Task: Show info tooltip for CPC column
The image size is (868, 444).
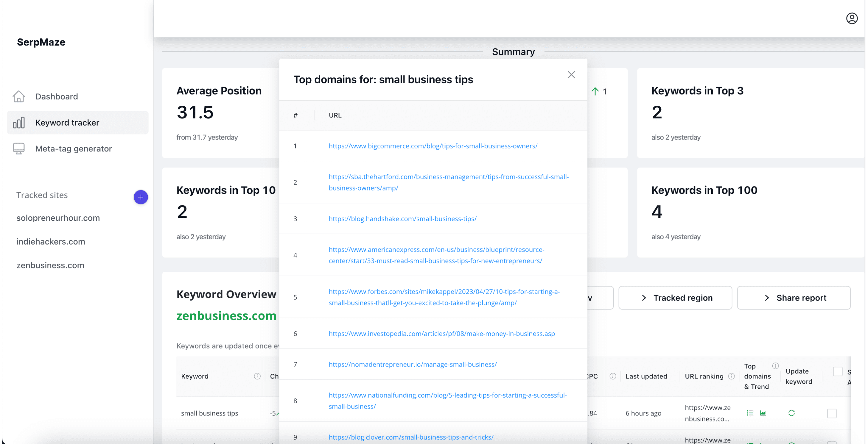Action: 613,376
